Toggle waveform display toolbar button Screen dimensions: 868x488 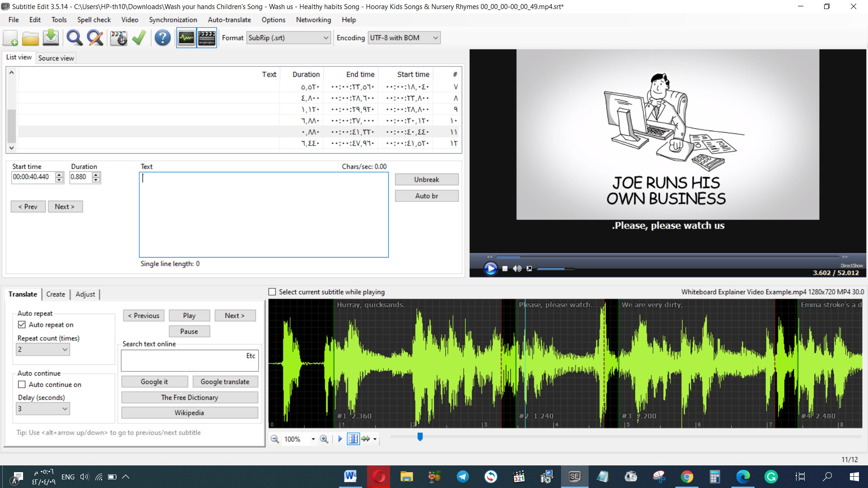tap(186, 38)
